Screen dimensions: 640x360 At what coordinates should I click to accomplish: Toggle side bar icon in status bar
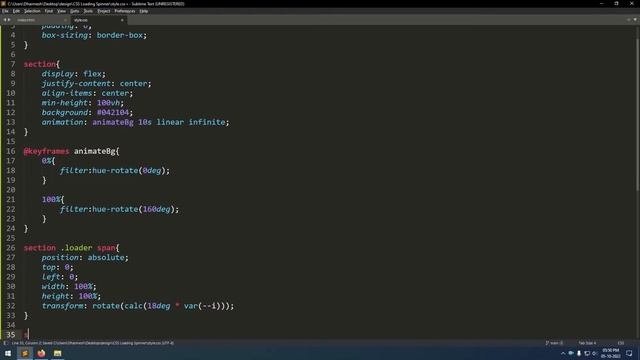click(x=5, y=343)
